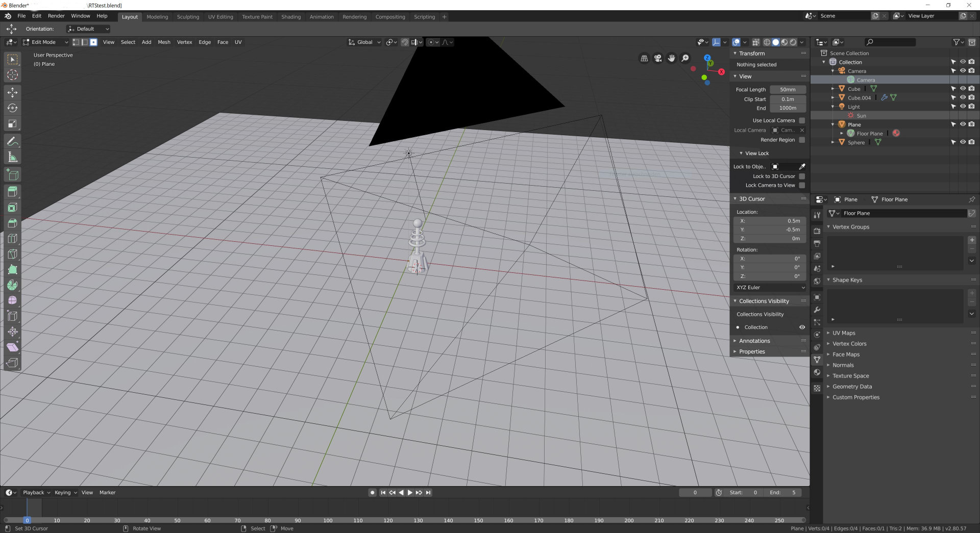Open the Mesh menu
This screenshot has height=533, width=980.
point(164,42)
